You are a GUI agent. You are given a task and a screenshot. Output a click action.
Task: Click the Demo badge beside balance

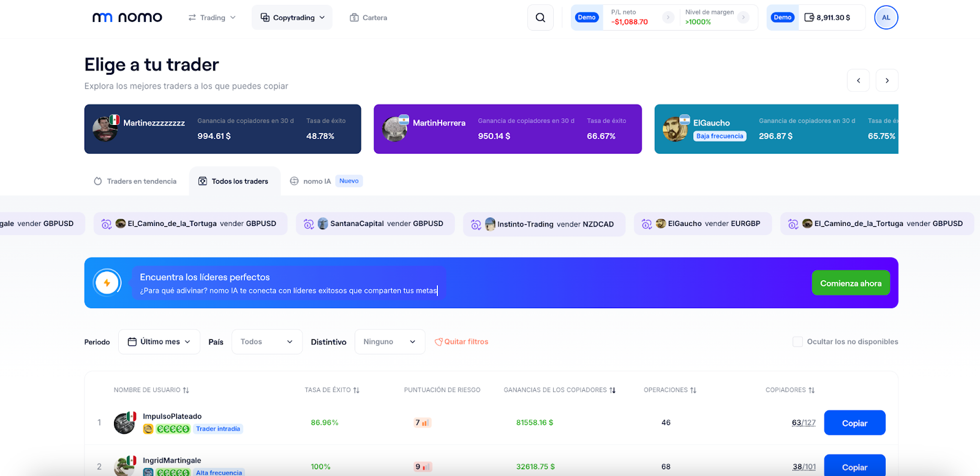tap(783, 17)
